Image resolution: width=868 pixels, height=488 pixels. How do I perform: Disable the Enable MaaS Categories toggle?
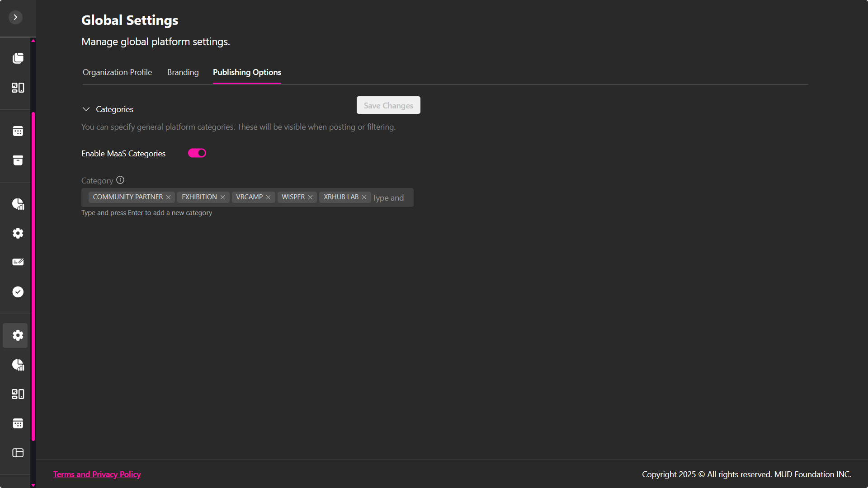(x=197, y=153)
